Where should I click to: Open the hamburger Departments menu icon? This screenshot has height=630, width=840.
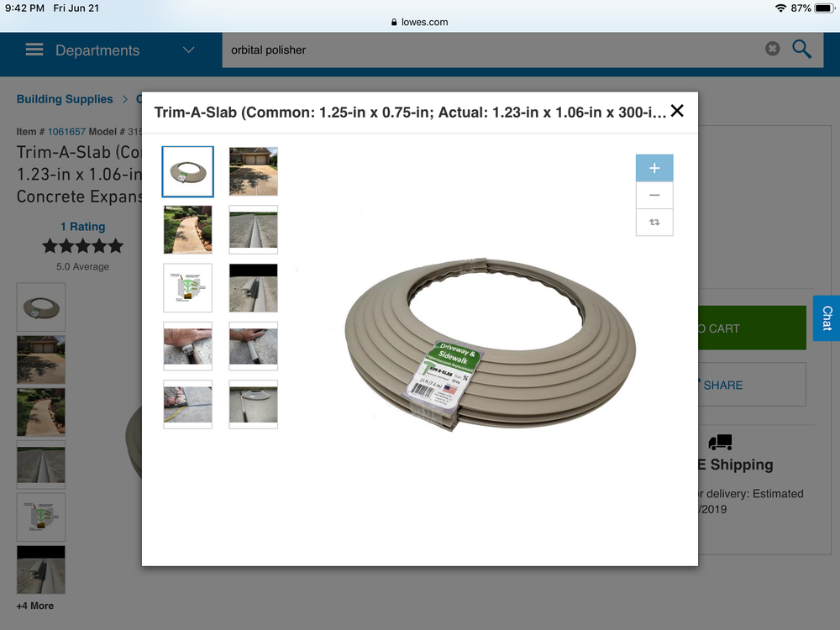[x=34, y=50]
